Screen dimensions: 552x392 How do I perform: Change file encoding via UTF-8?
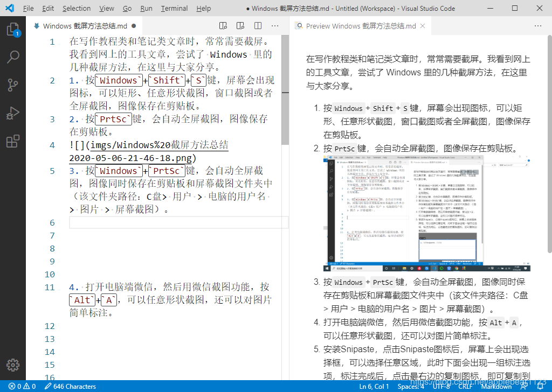click(x=441, y=387)
